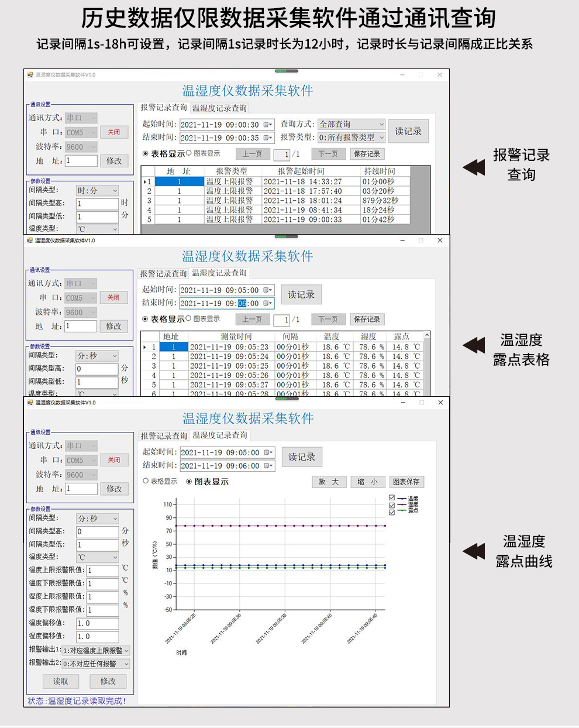Uncheck the 湿度 curve in the chart legend
Screen dimensions: 579x728
(x=391, y=504)
